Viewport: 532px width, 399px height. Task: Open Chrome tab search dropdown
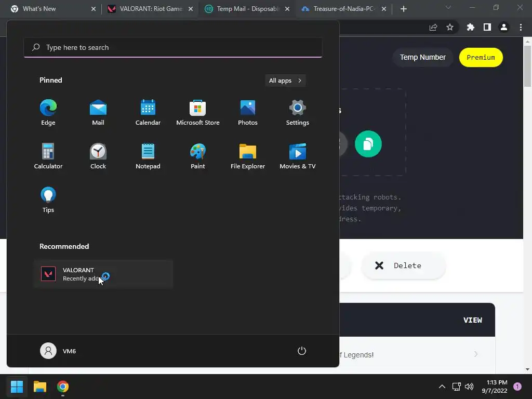click(x=448, y=7)
